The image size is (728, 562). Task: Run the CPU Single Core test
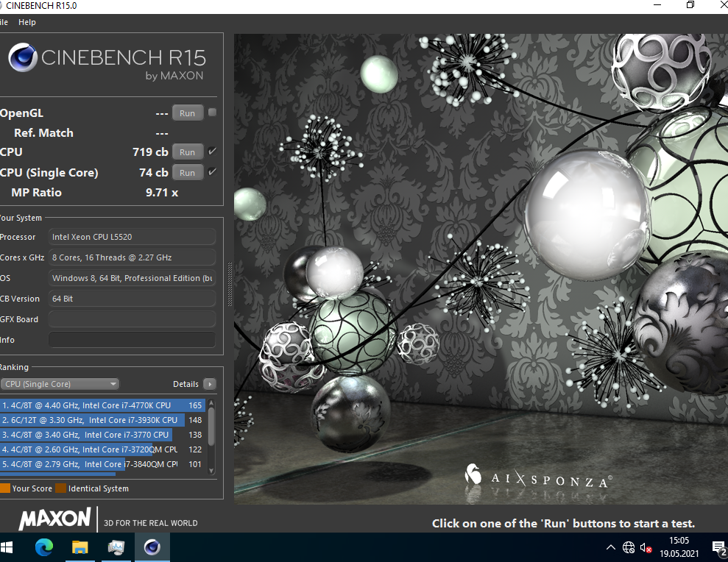click(188, 172)
